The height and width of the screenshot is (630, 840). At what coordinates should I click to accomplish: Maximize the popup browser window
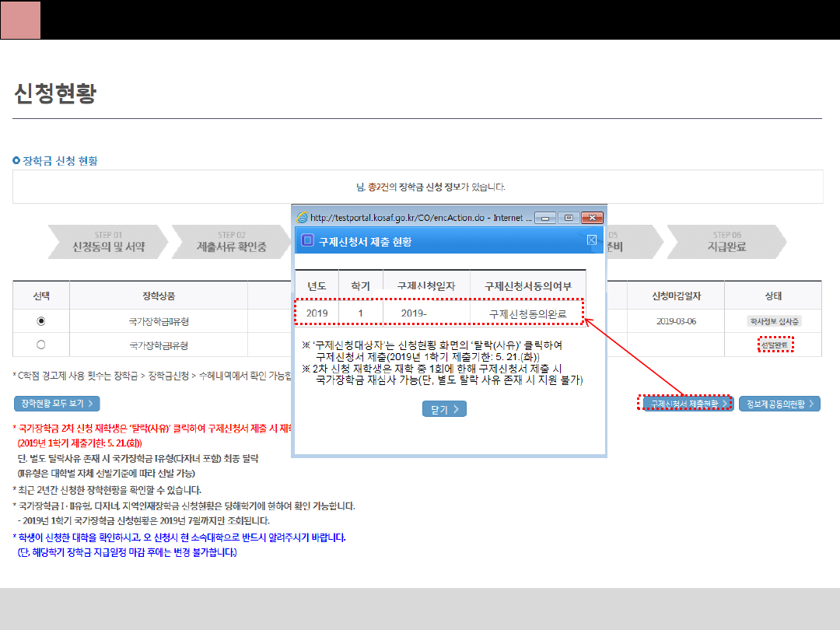click(569, 218)
